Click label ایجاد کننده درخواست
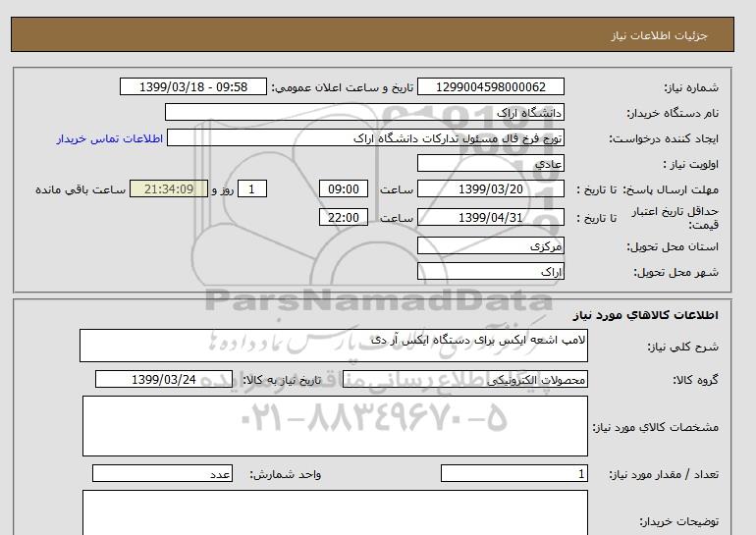The height and width of the screenshot is (535, 756). 664,138
